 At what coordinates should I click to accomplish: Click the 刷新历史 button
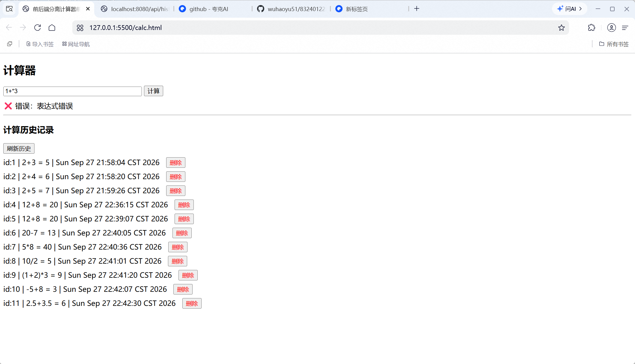click(19, 149)
